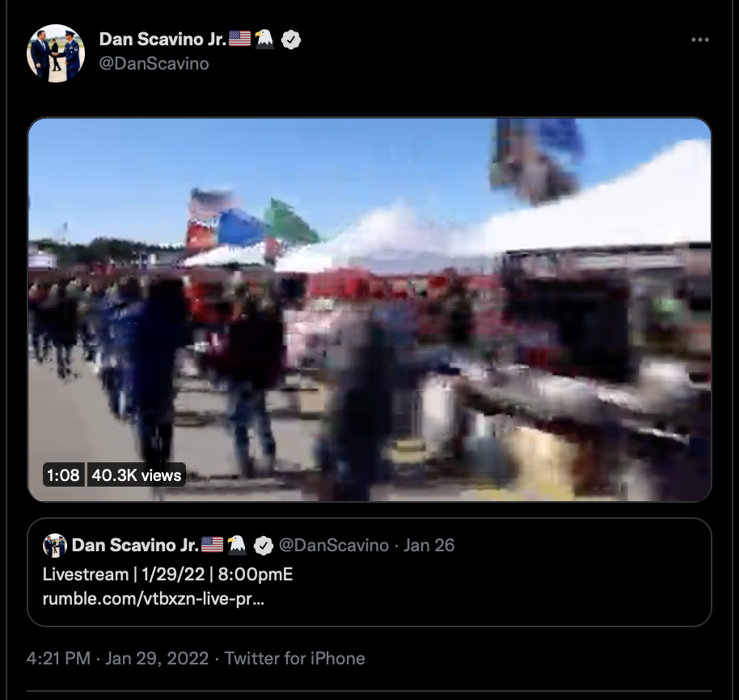Click Dan Scavino's large profile avatar
This screenshot has height=700, width=739.
[x=56, y=53]
